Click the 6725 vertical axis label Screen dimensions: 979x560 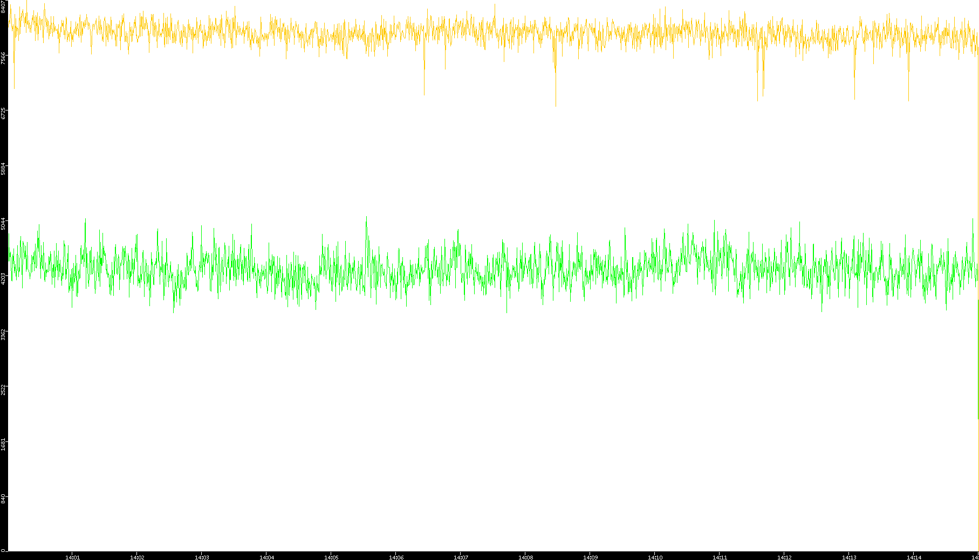pyautogui.click(x=4, y=113)
